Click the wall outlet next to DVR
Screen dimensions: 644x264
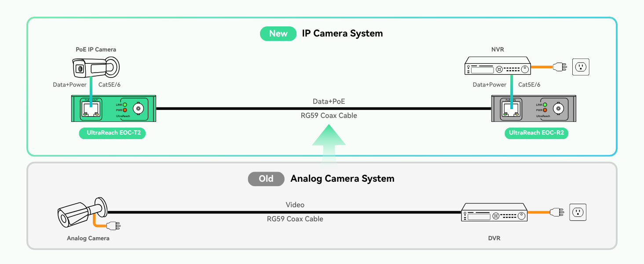(x=578, y=212)
